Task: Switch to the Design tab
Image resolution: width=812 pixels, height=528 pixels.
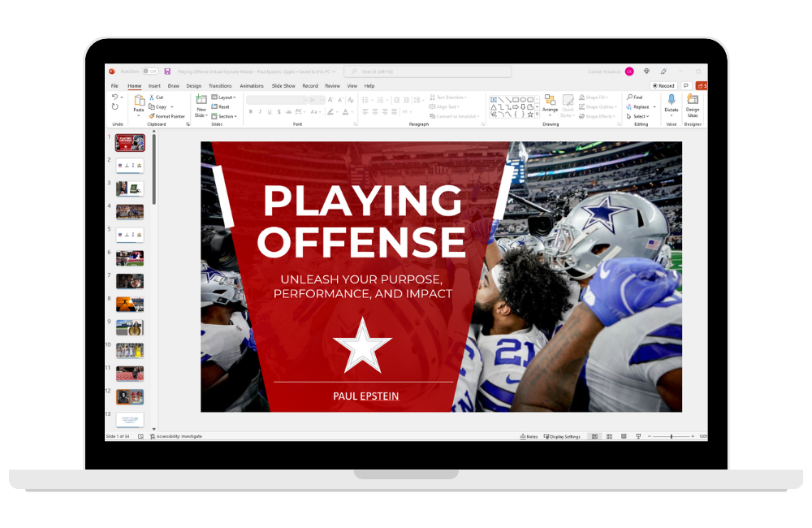Action: click(194, 86)
